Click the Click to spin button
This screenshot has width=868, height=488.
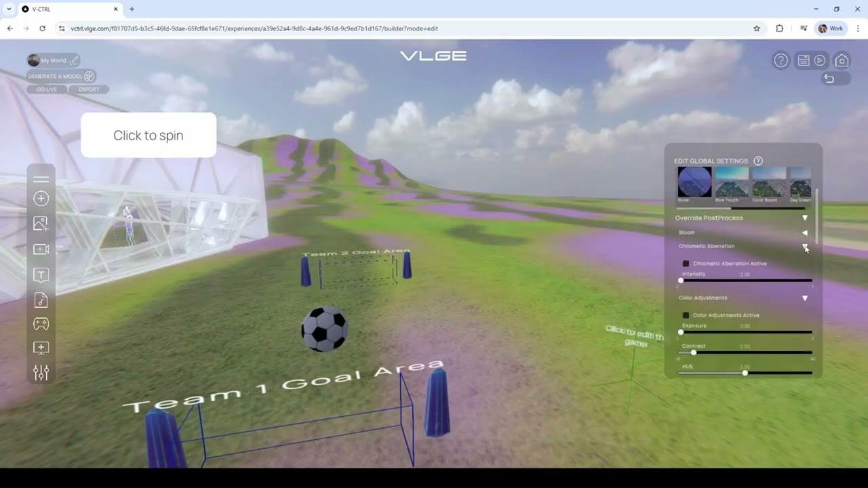point(149,135)
